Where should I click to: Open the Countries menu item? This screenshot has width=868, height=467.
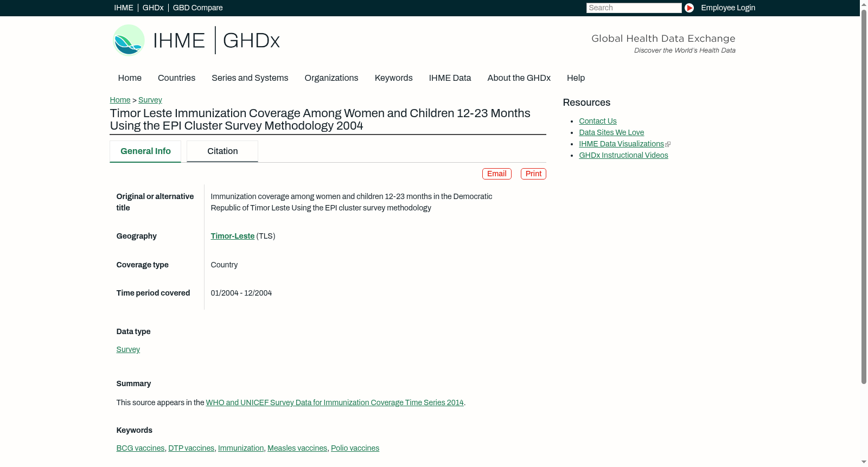(176, 78)
